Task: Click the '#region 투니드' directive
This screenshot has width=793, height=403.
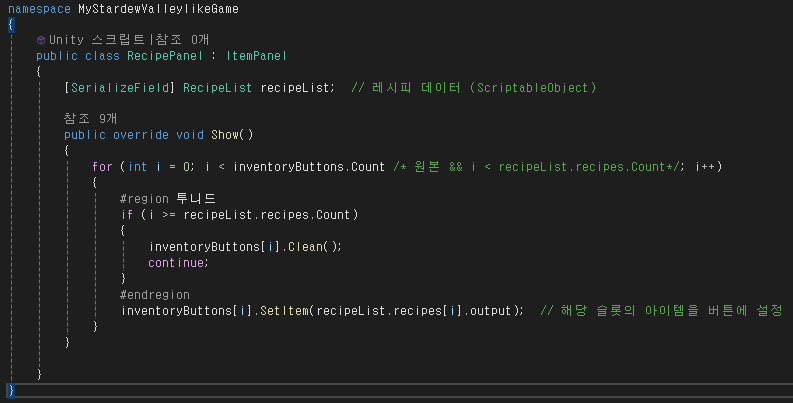Action: click(x=168, y=198)
